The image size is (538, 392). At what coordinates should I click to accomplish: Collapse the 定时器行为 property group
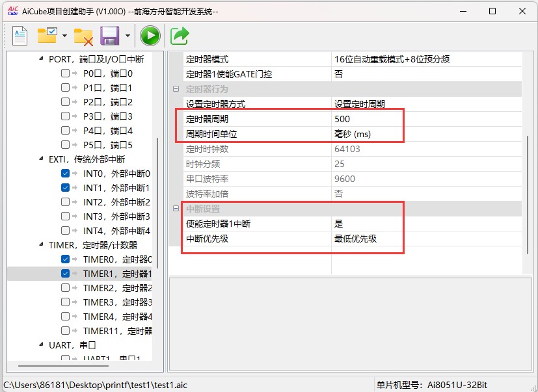coord(176,89)
